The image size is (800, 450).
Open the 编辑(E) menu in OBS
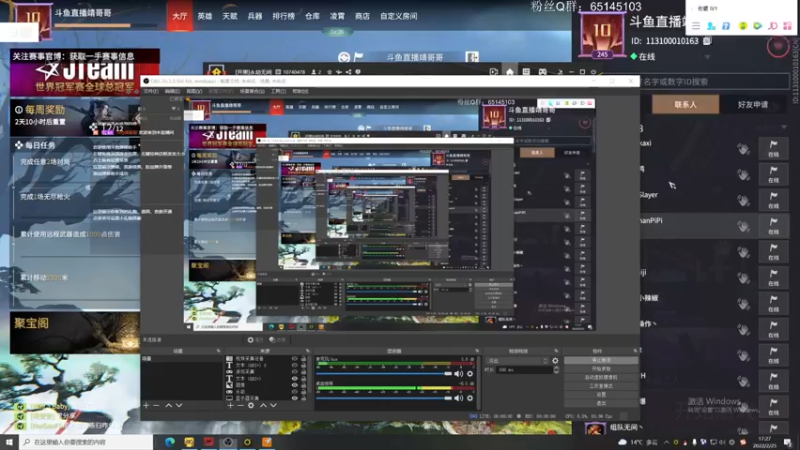pyautogui.click(x=172, y=91)
